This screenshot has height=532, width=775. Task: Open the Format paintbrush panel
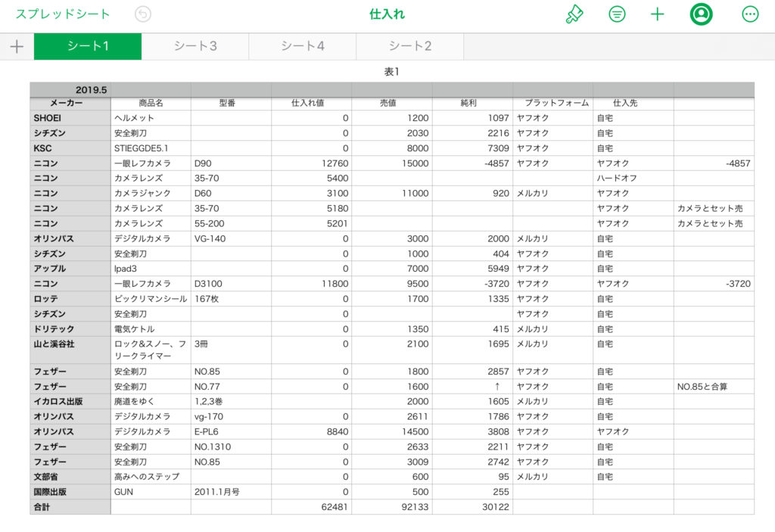tap(574, 14)
